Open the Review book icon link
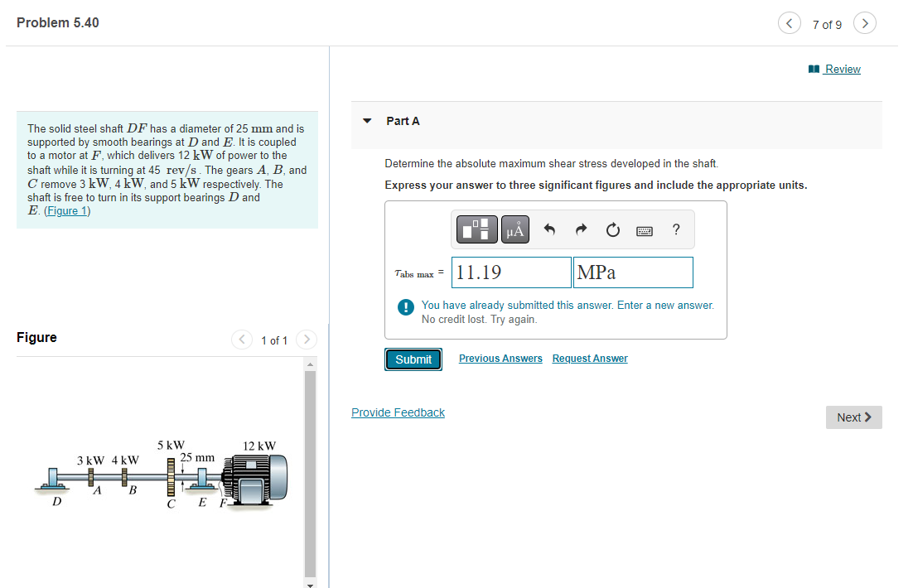 pyautogui.click(x=834, y=70)
